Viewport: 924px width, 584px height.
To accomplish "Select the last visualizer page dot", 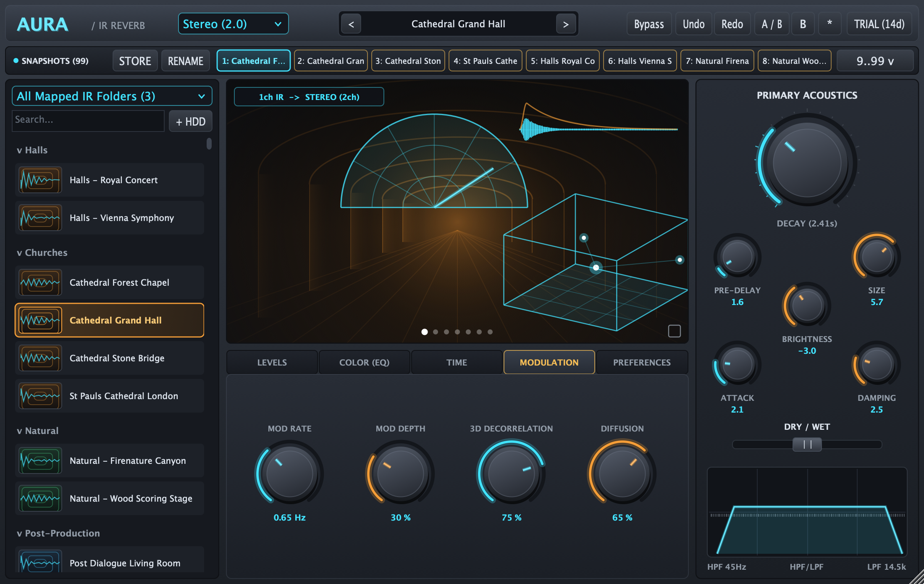I will pyautogui.click(x=490, y=332).
